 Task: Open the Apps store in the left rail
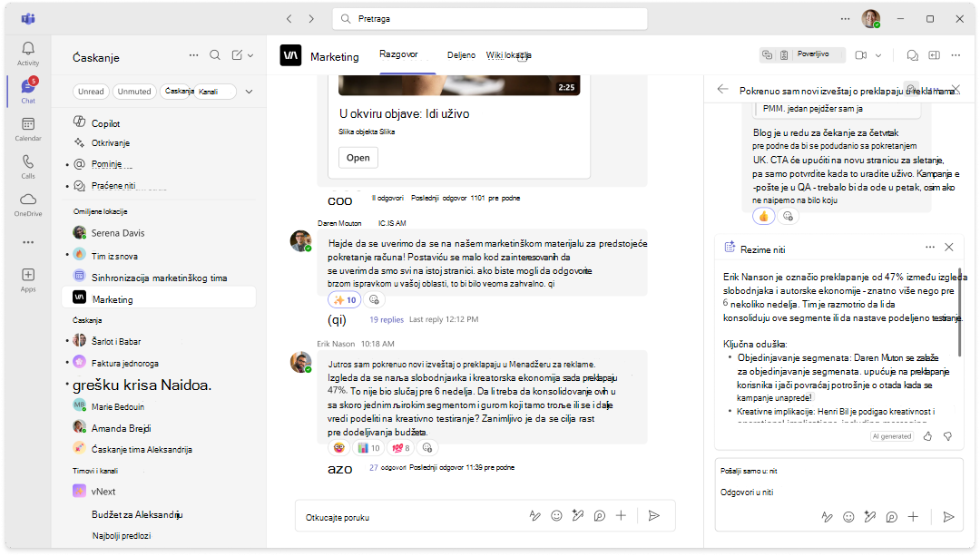[x=28, y=280]
